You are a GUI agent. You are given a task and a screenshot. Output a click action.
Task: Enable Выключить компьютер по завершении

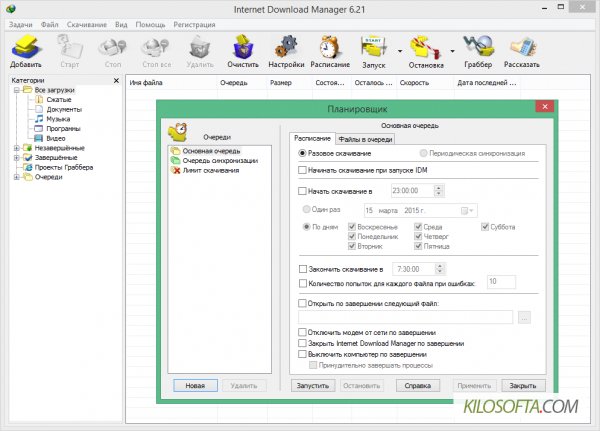(x=302, y=354)
